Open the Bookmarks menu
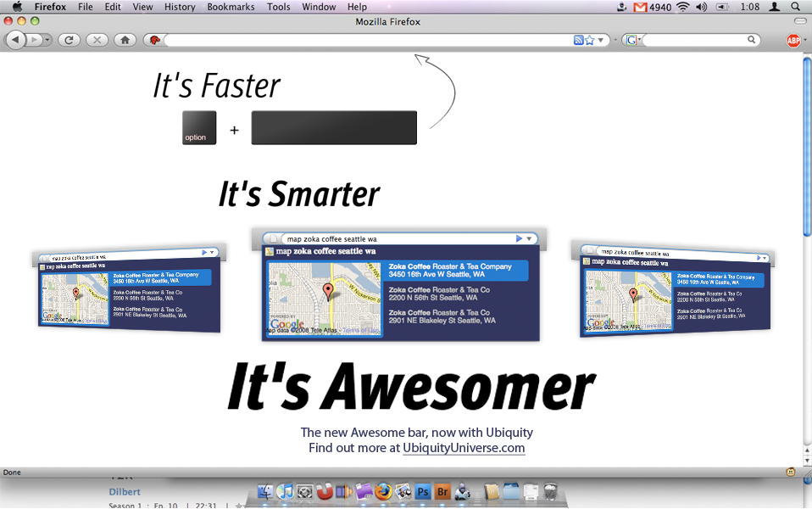 point(231,7)
